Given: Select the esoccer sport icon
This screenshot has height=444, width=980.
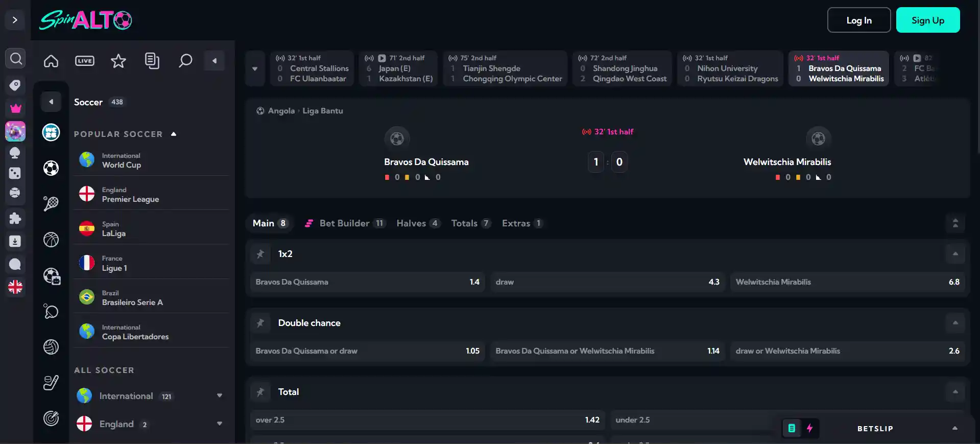Looking at the screenshot, I should click(52, 276).
